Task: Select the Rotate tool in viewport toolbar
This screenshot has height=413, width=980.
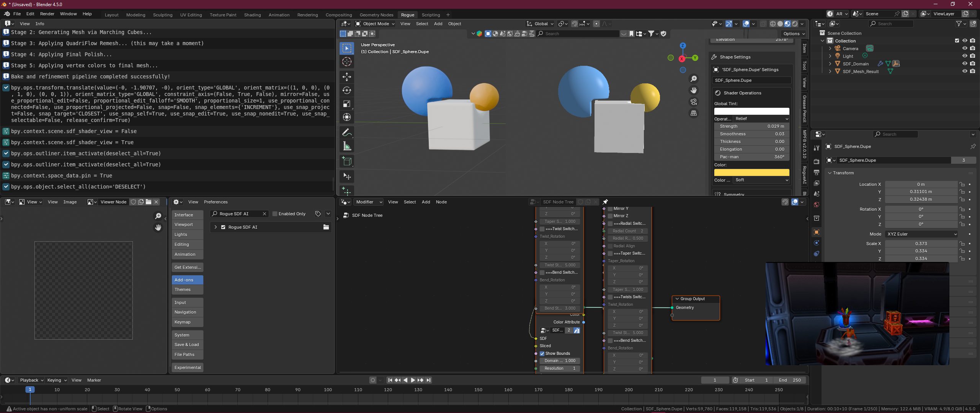Action: point(347,91)
